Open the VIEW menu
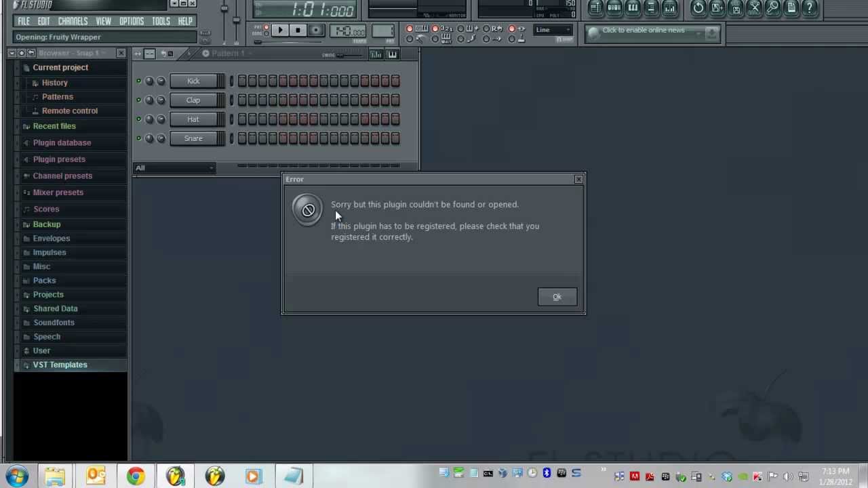The width and height of the screenshot is (868, 488). click(103, 21)
